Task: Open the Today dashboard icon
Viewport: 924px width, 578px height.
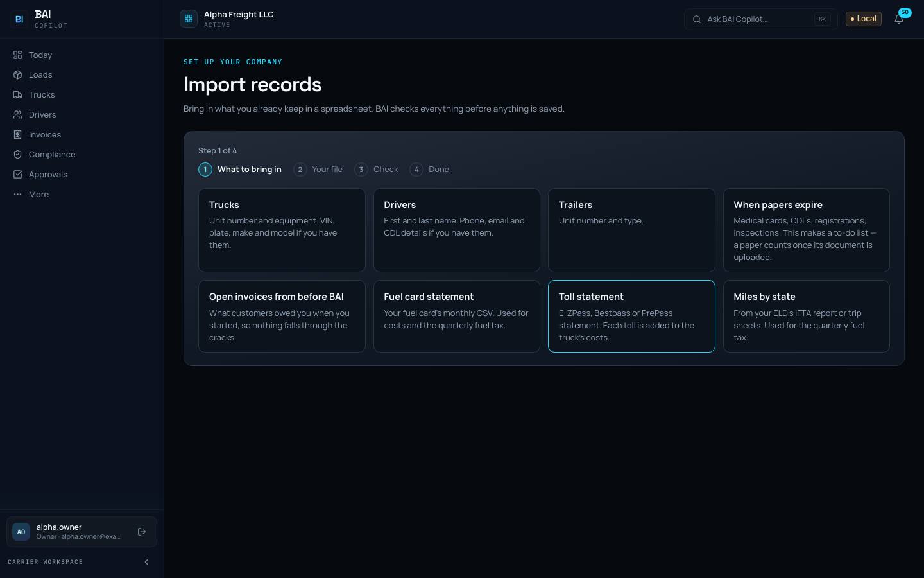Action: 17,55
